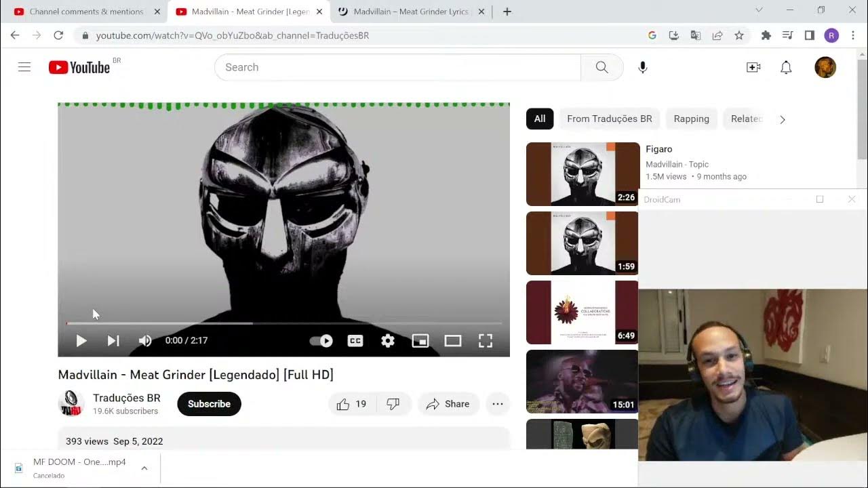Open the YouTube guide hamburger menu
This screenshot has width=868, height=488.
tap(24, 67)
